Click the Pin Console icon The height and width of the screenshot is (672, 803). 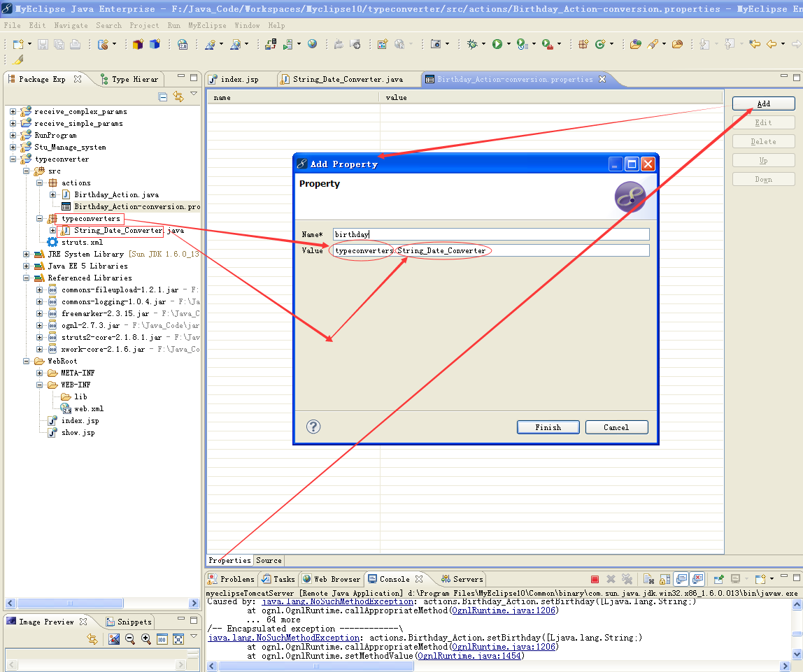[719, 580]
